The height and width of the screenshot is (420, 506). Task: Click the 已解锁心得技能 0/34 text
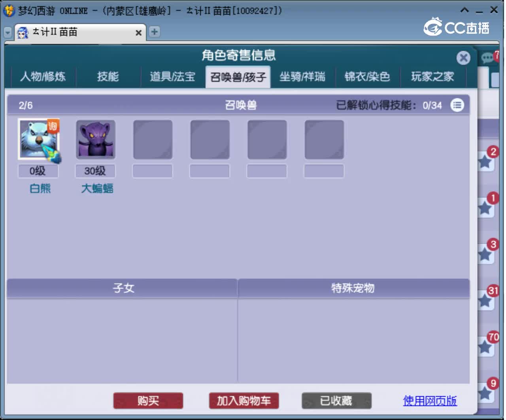click(x=389, y=105)
